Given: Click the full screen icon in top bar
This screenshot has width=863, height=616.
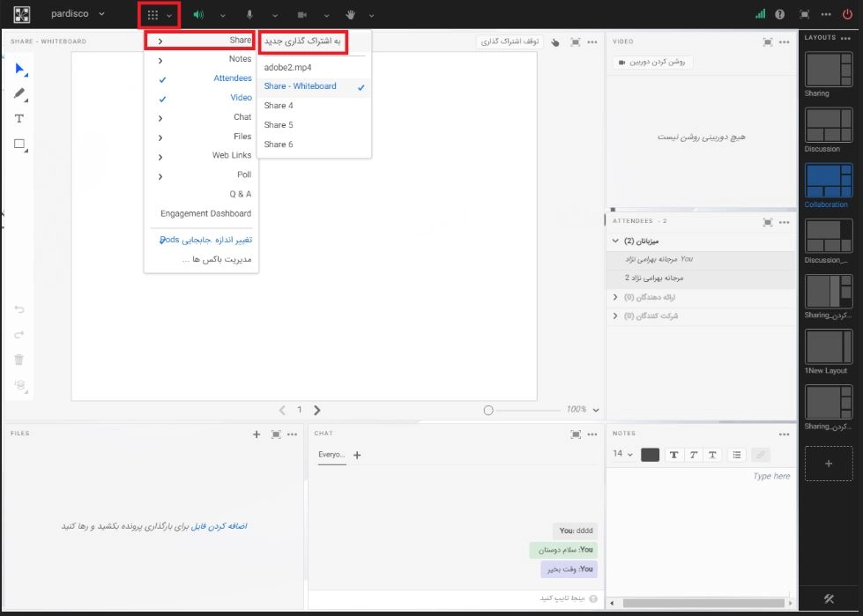Looking at the screenshot, I should point(804,15).
